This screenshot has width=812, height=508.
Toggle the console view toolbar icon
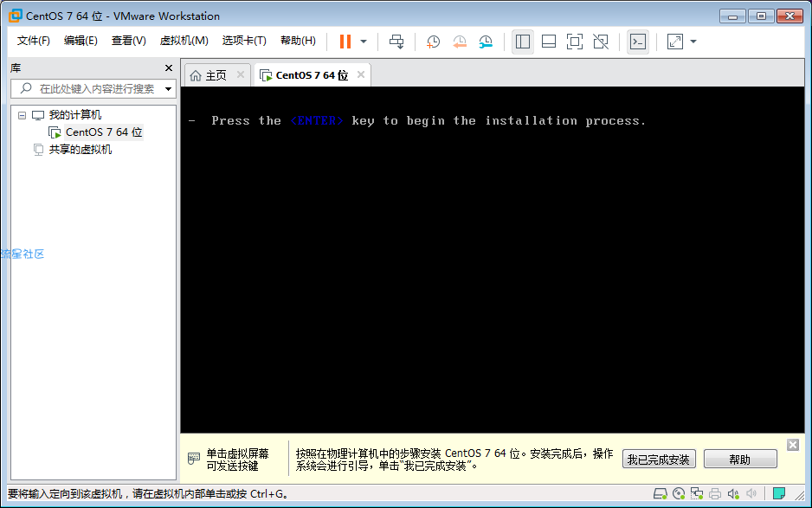point(638,42)
